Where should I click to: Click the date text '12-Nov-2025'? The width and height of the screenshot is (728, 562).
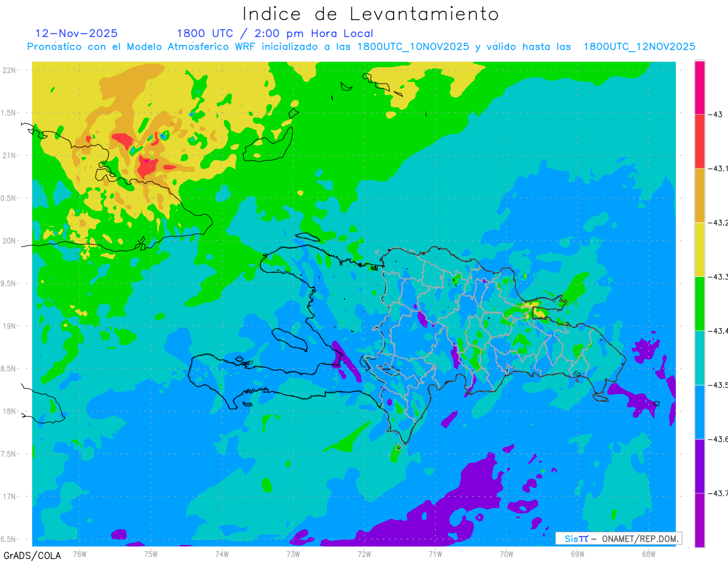[76, 33]
